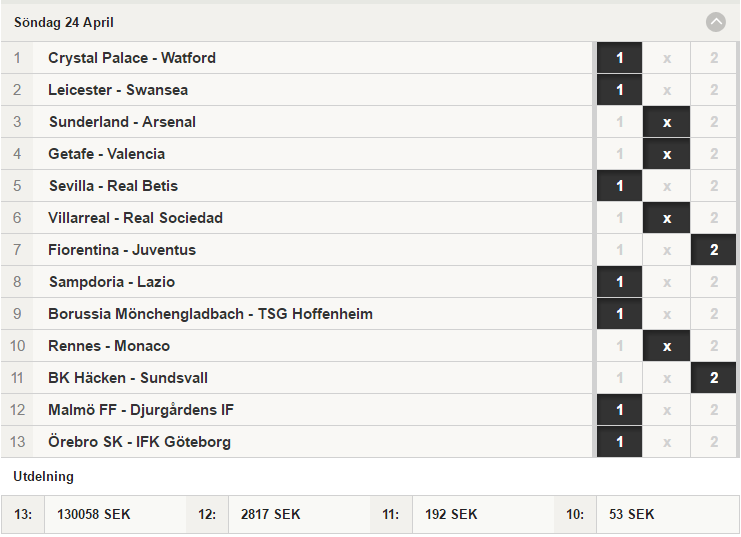Image resolution: width=741 pixels, height=537 pixels.
Task: Select 2 for Crystal Palace - Watford
Action: [714, 58]
